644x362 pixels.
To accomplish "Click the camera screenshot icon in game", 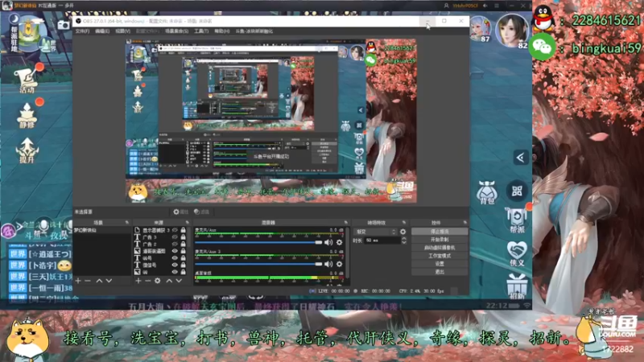I will [64, 26].
